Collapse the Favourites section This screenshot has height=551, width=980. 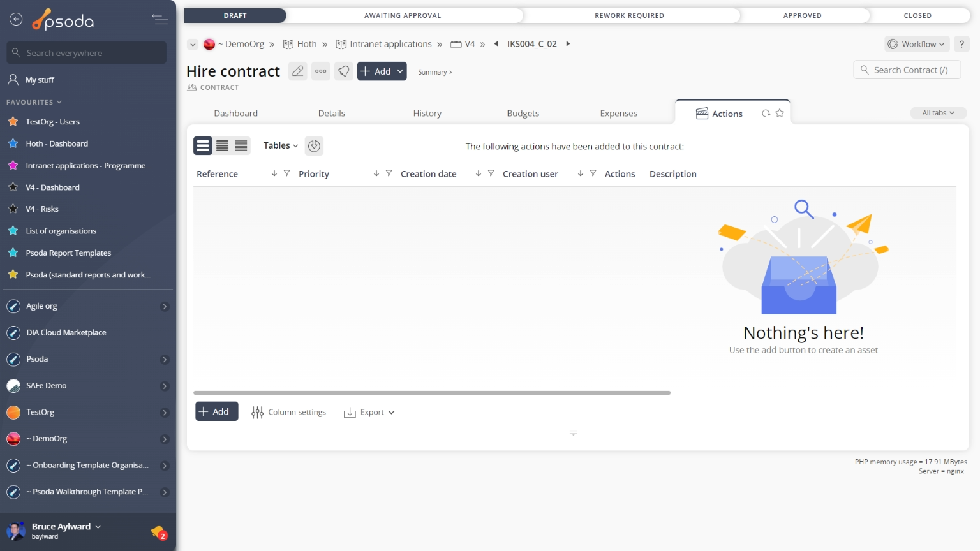34,102
